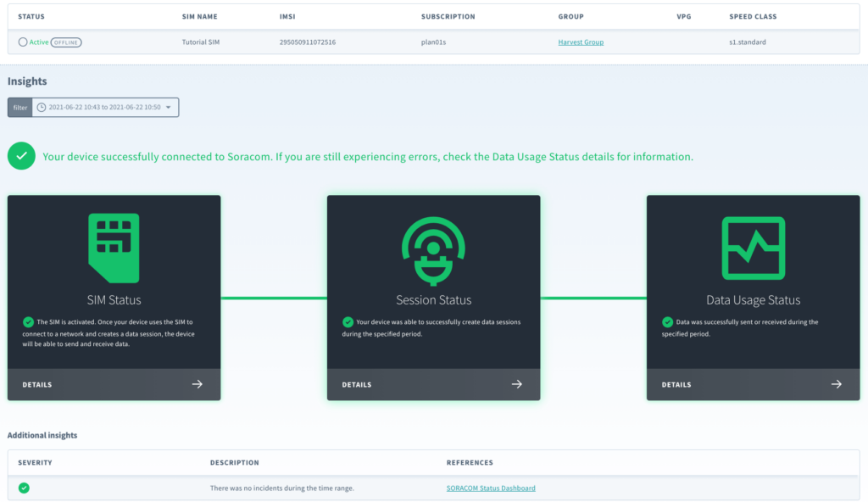Open the Harvest Group link
868x502 pixels.
[x=581, y=42]
